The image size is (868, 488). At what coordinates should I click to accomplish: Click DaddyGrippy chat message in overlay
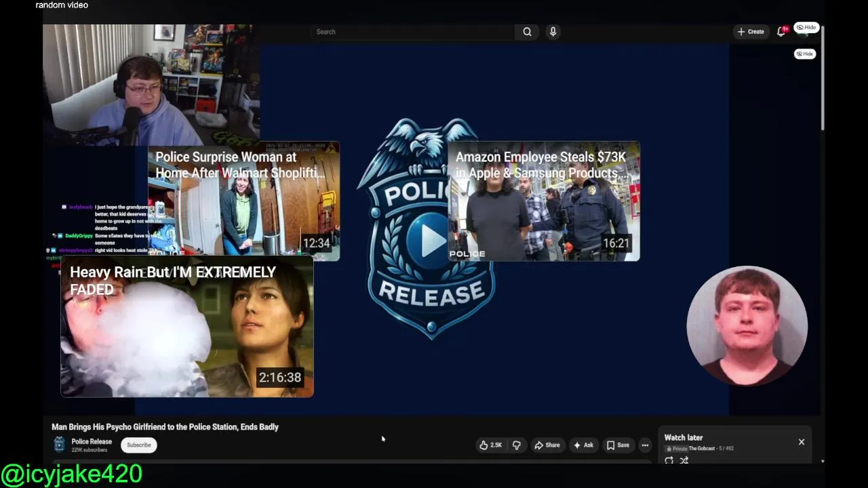[105, 239]
